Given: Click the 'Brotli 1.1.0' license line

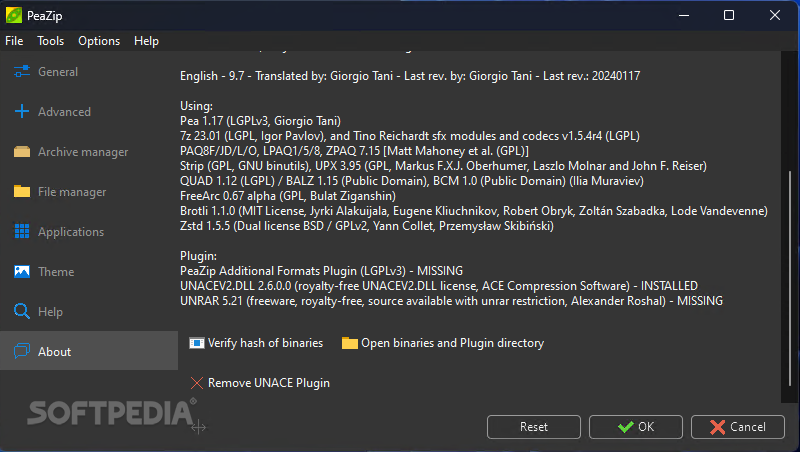Looking at the screenshot, I should [474, 211].
